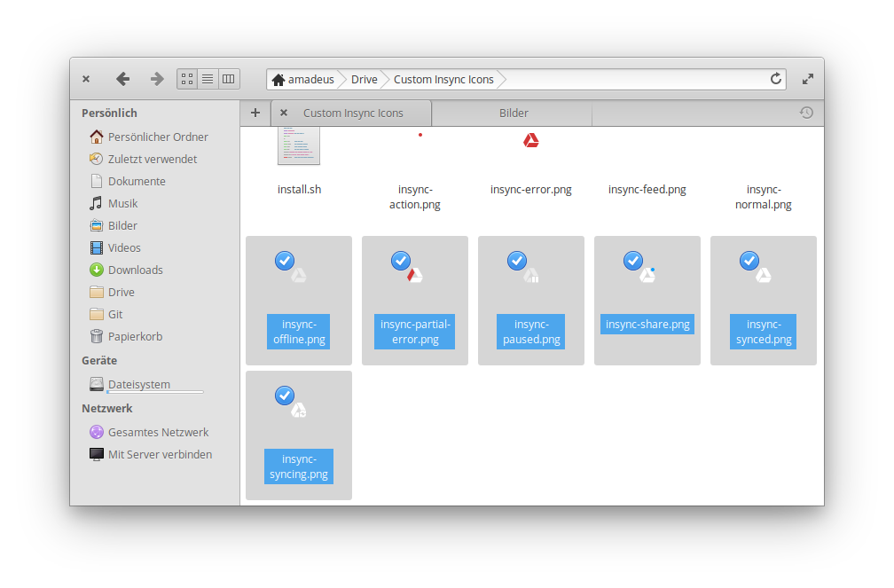The image size is (894, 588).
Task: Click the insync-offline.png file label
Action: pyautogui.click(x=299, y=332)
